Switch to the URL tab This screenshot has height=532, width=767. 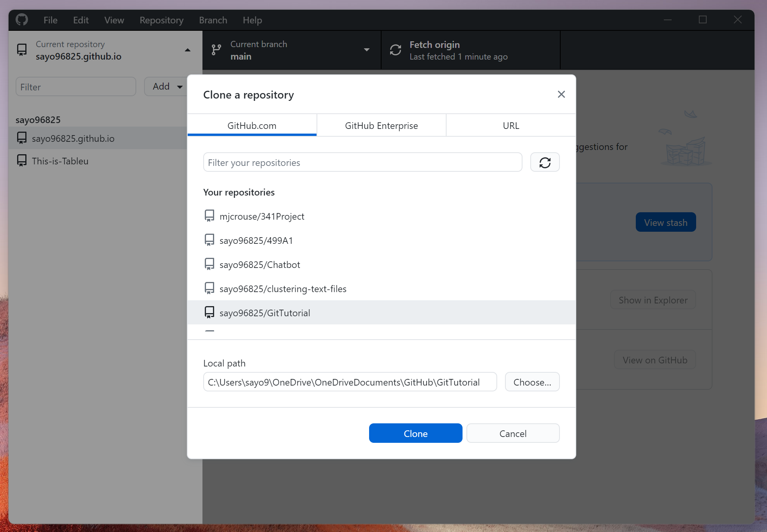click(x=511, y=125)
